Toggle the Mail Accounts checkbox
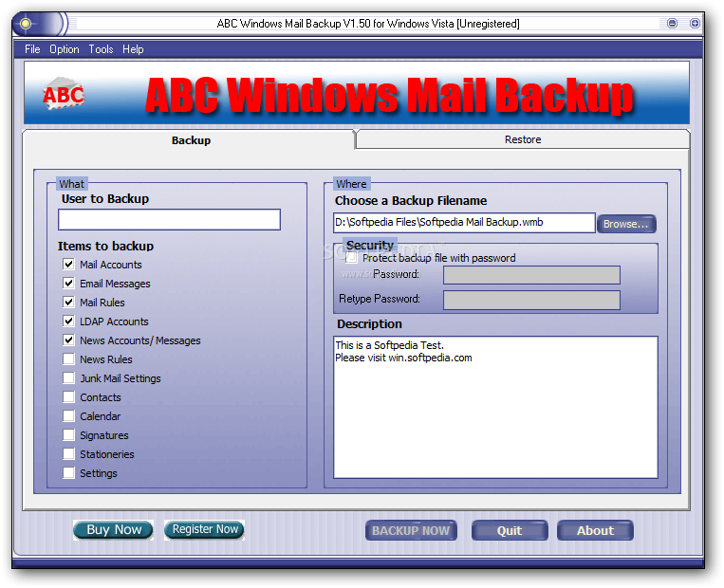Viewport: 724px width, 588px height. [x=69, y=264]
